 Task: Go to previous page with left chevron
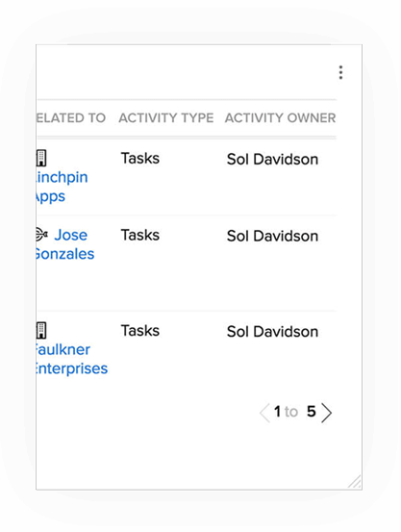(264, 413)
